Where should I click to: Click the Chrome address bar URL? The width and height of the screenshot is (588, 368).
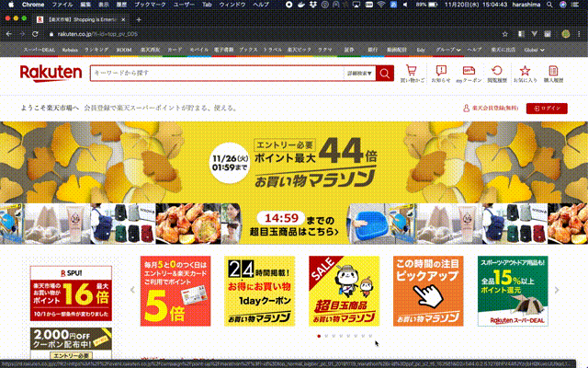tap(97, 34)
